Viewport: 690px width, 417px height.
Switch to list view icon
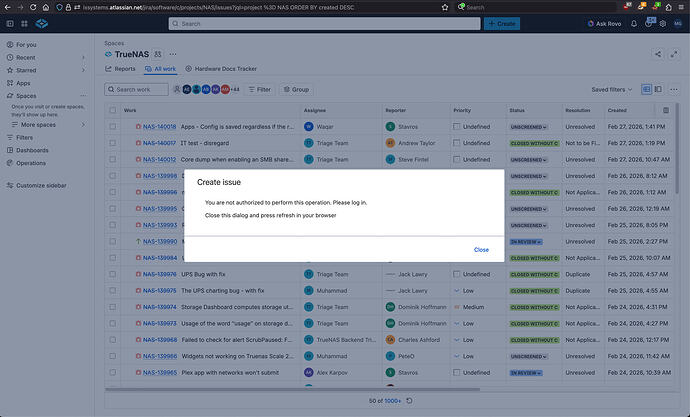click(x=646, y=89)
